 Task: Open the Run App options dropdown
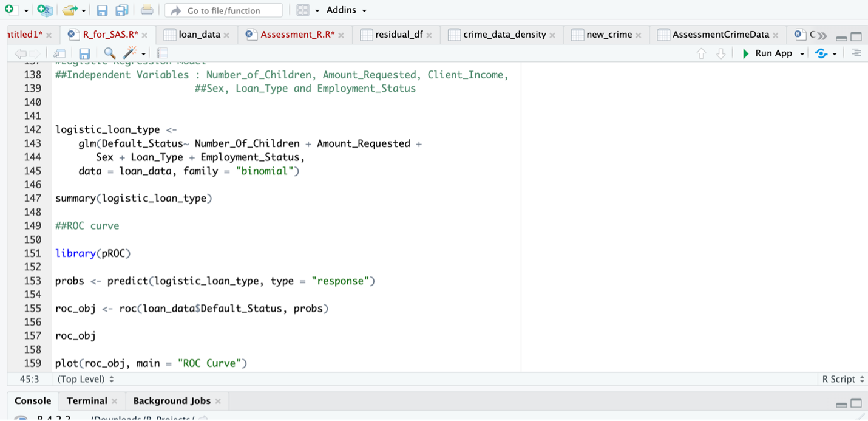(802, 54)
